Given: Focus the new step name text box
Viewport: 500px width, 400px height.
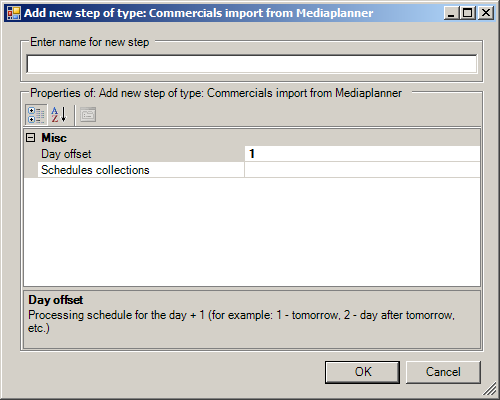Looking at the screenshot, I should pyautogui.click(x=252, y=64).
